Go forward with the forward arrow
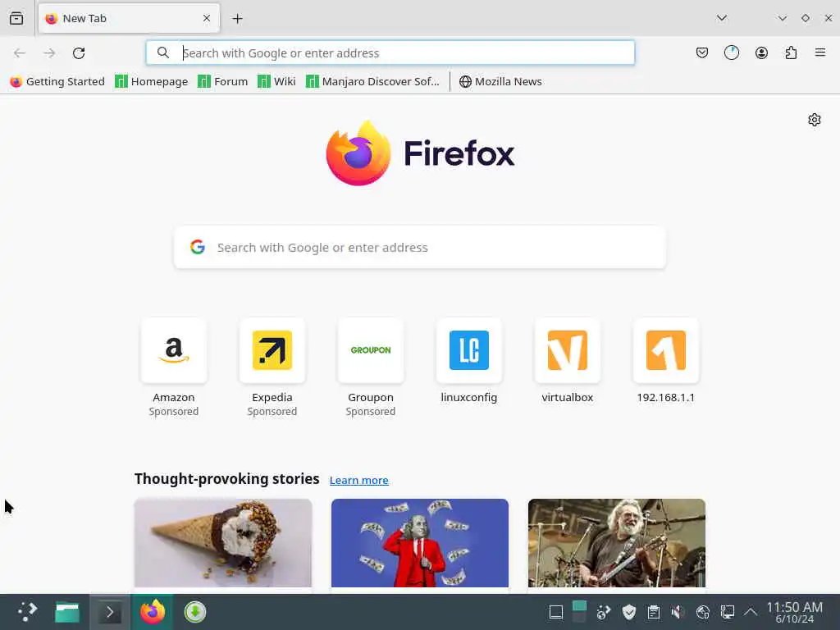The image size is (840, 630). click(x=49, y=53)
